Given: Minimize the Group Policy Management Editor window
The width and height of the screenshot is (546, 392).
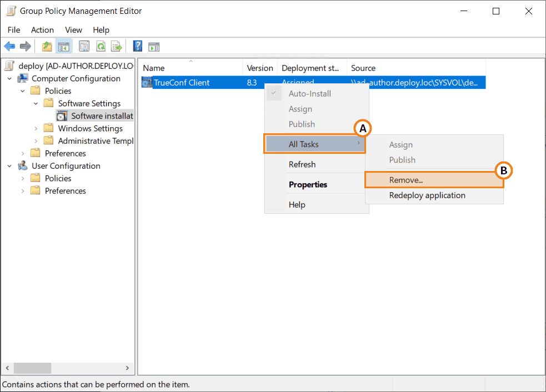Looking at the screenshot, I should coord(464,11).
